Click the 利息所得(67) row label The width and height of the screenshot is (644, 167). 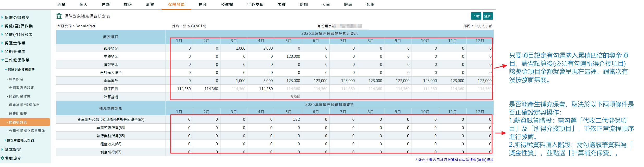pos(111,152)
